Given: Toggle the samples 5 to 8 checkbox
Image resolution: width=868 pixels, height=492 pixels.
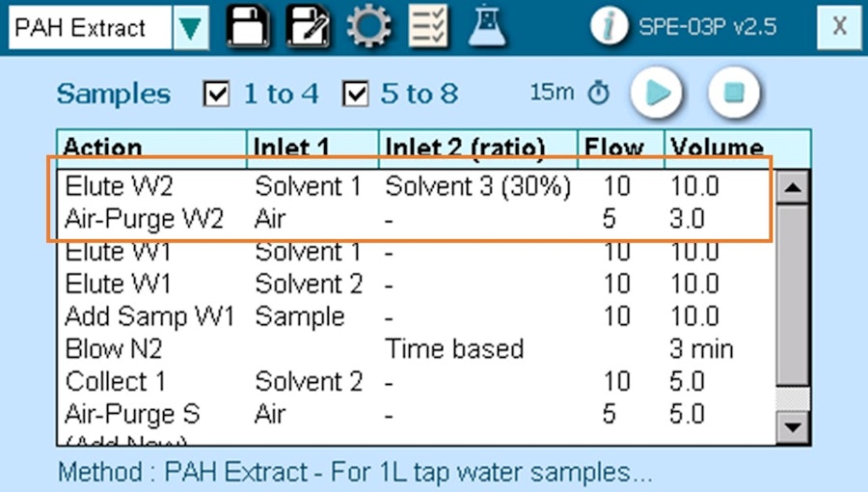Looking at the screenshot, I should [x=355, y=94].
